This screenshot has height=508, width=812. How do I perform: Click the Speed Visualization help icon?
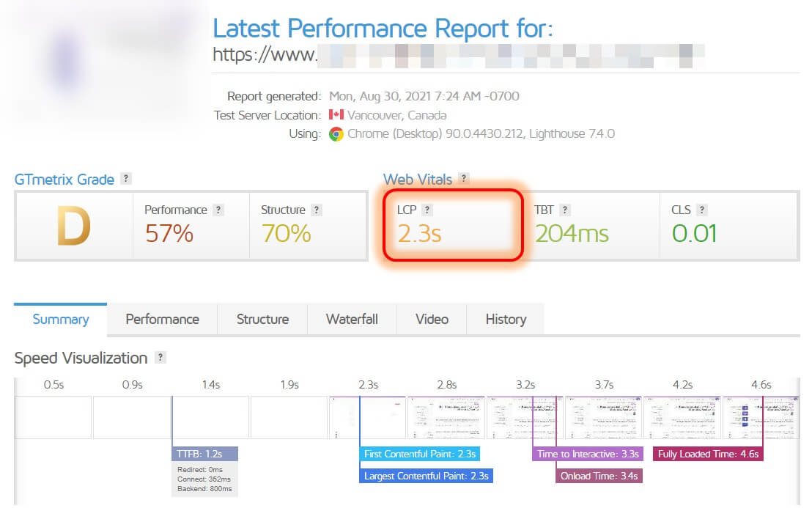click(x=160, y=357)
